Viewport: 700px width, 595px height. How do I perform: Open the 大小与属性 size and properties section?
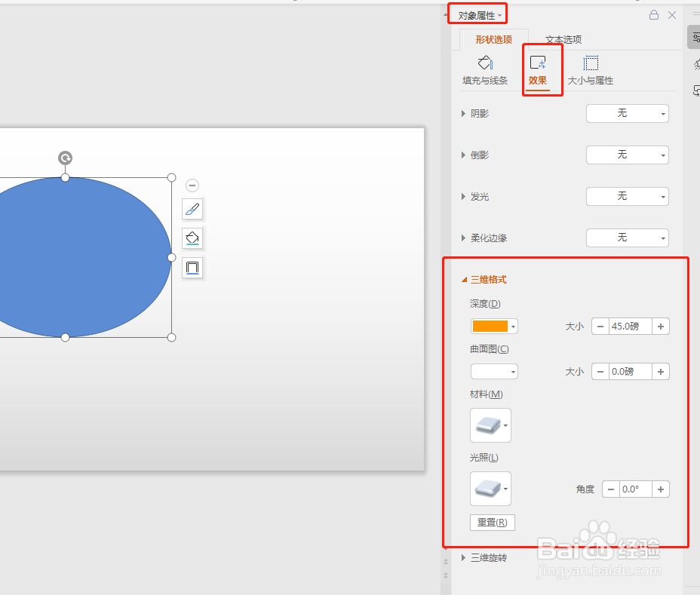point(590,70)
